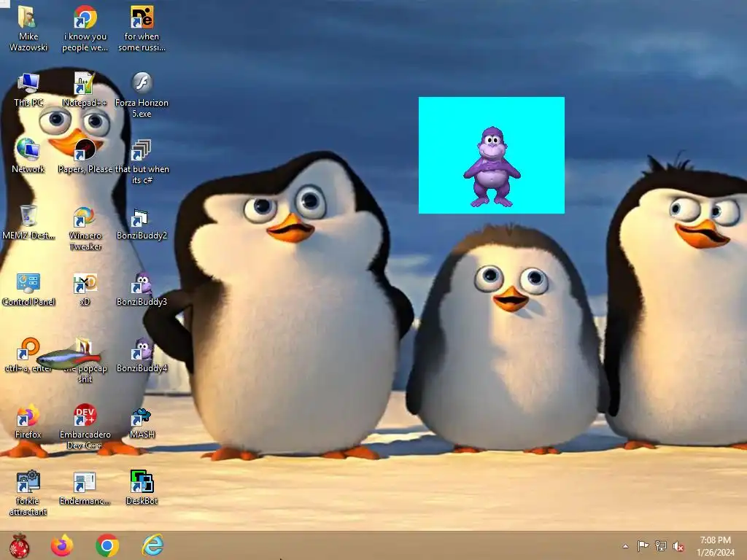Open the Start button ornament in taskbar
Viewport: 747px width, 560px height.
point(20,545)
